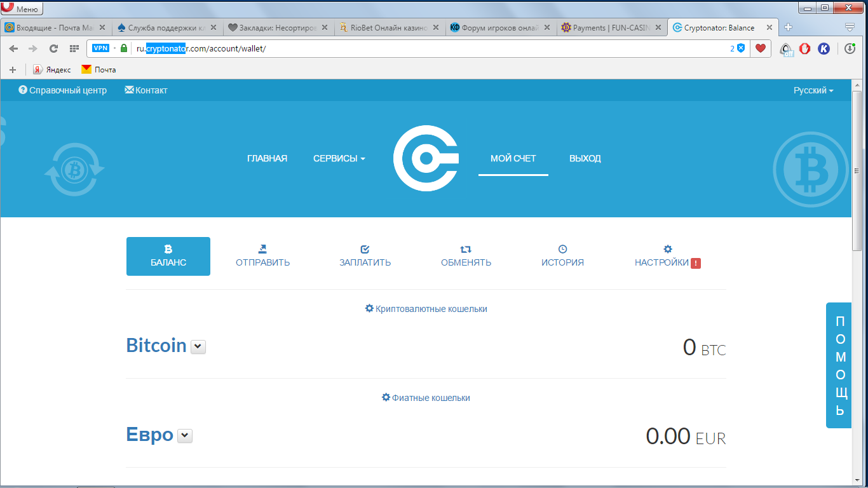Click the red alert badge on НАСТРОЙКИ
Viewport: 868px width, 488px height.
(696, 263)
